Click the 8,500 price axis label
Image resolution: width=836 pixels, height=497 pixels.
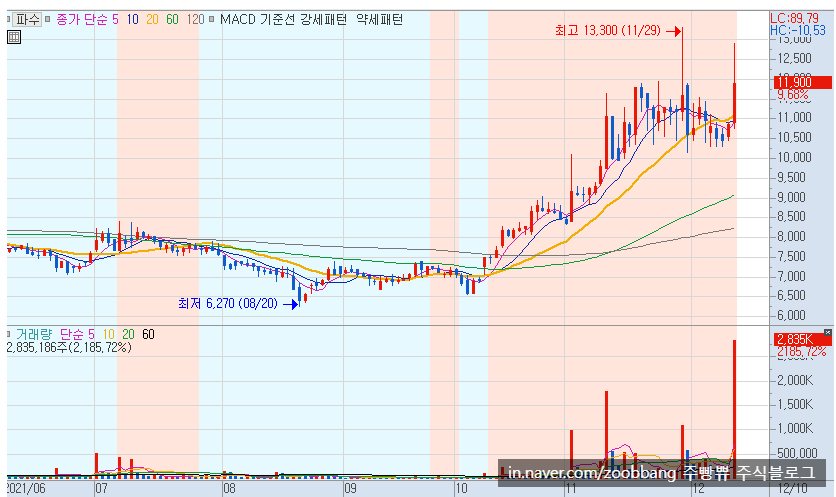[x=794, y=217]
